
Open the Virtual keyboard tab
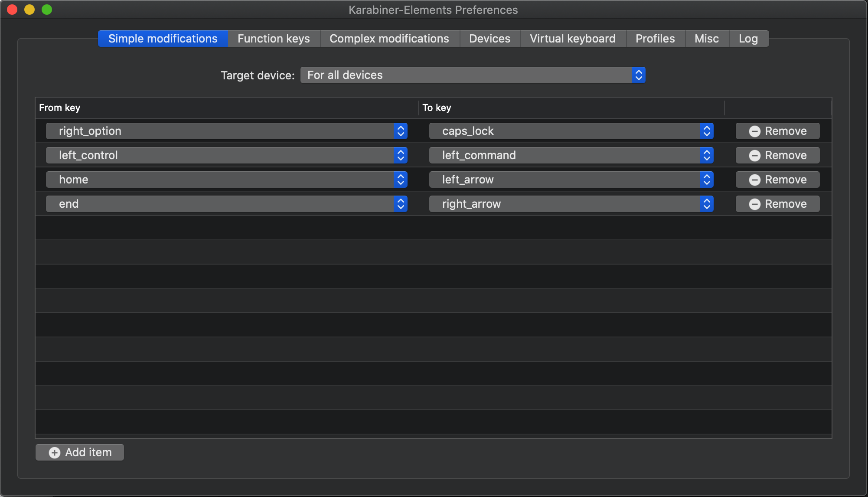(573, 39)
